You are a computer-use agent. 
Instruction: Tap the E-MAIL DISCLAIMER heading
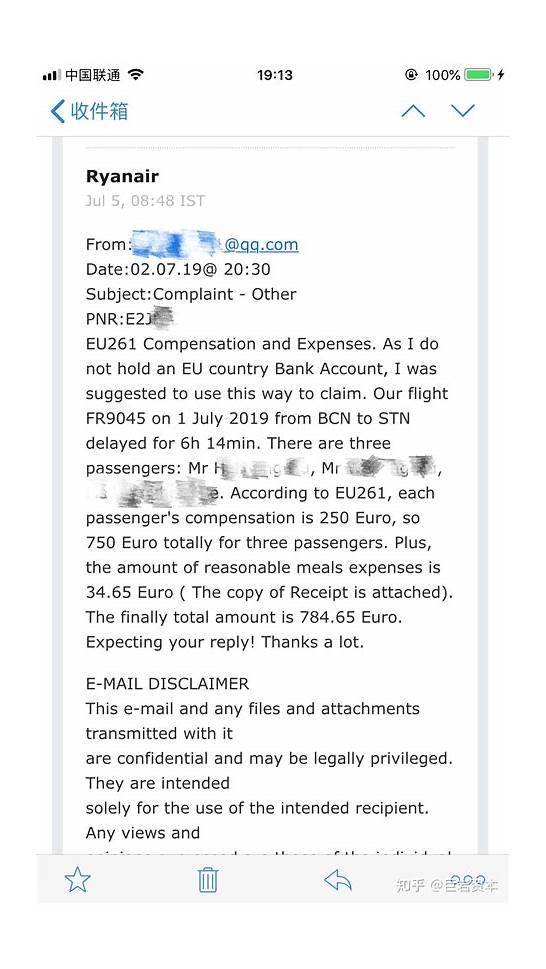(167, 684)
